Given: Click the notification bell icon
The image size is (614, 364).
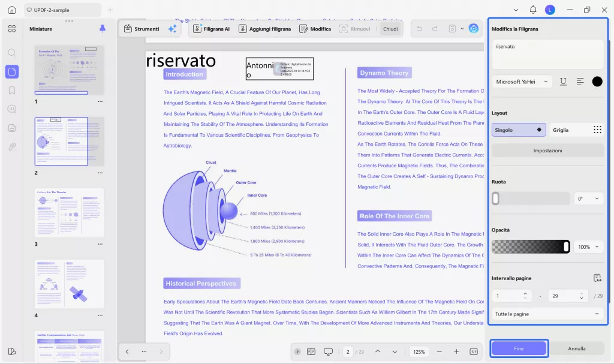Looking at the screenshot, I should coord(533,10).
